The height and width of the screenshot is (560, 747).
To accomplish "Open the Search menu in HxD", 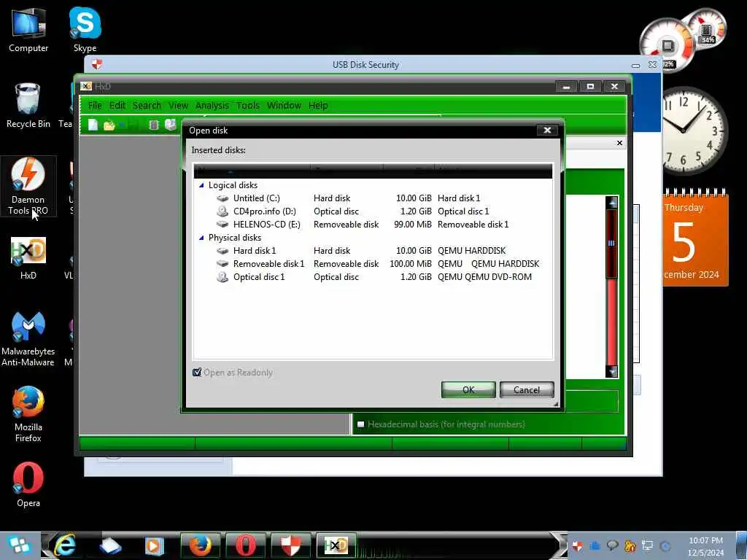I will 147,105.
